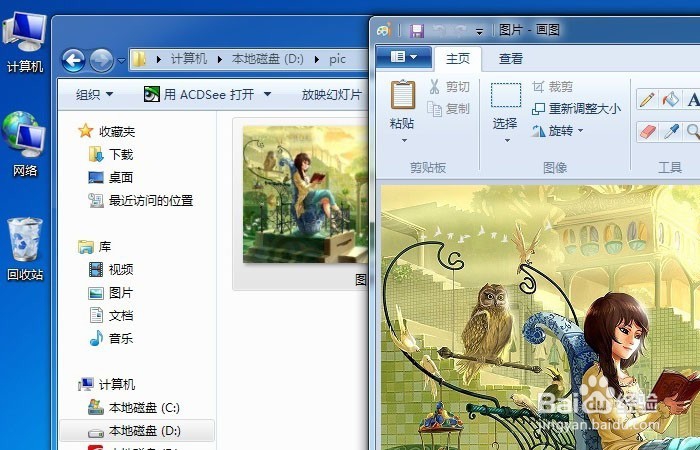Open the Select (选择) dropdown arrow
This screenshot has width=700, height=450.
click(507, 141)
